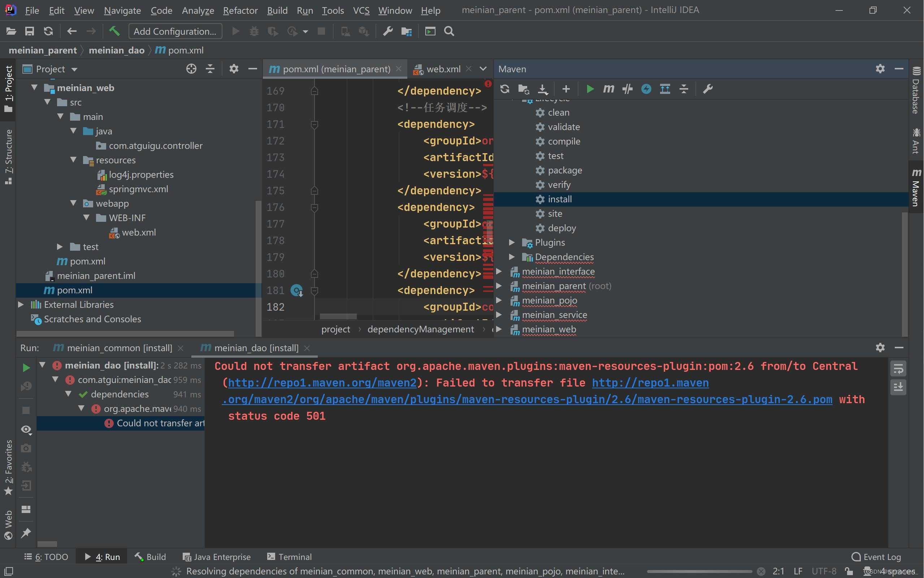This screenshot has width=924, height=578.
Task: Expand the Plugins node in Maven
Action: [512, 242]
